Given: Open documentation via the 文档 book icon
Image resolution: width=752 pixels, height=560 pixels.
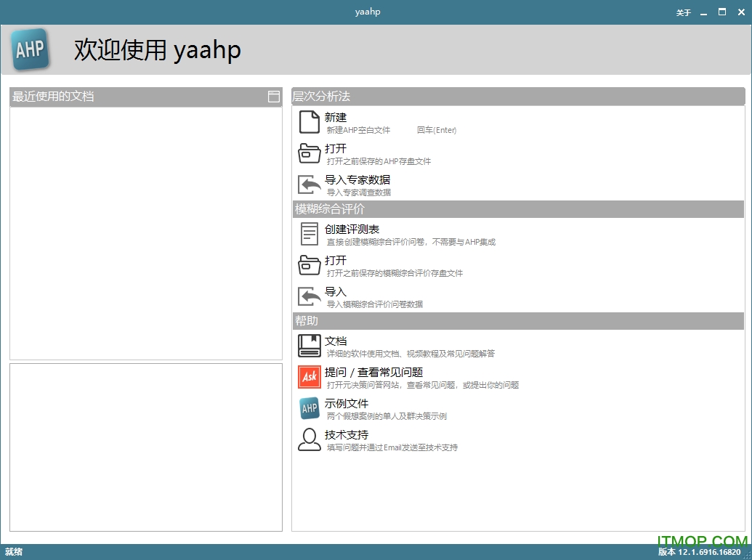Looking at the screenshot, I should click(309, 346).
